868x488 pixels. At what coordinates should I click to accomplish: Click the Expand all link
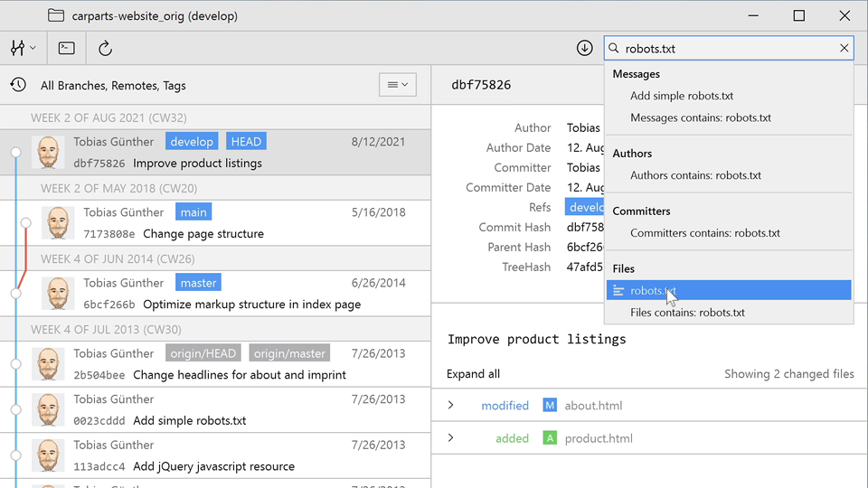coord(473,374)
